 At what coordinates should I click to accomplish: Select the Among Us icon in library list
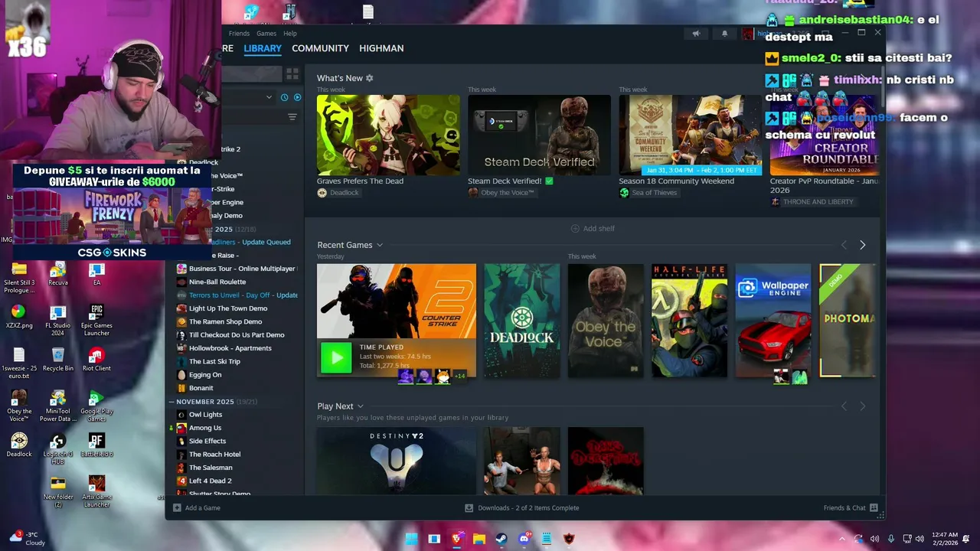pos(181,428)
